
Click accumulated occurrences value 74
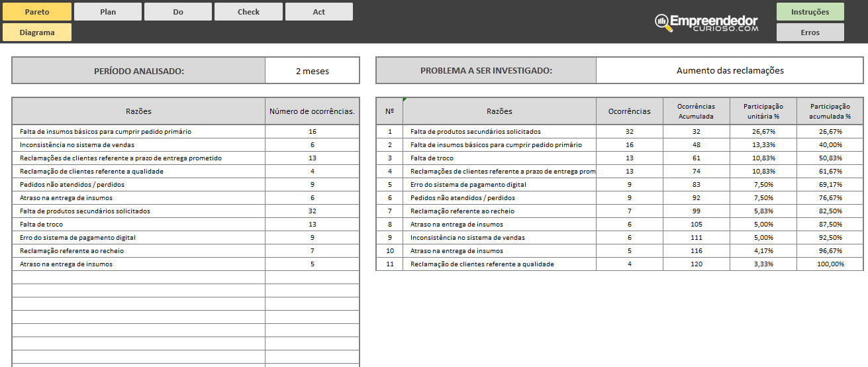point(697,171)
